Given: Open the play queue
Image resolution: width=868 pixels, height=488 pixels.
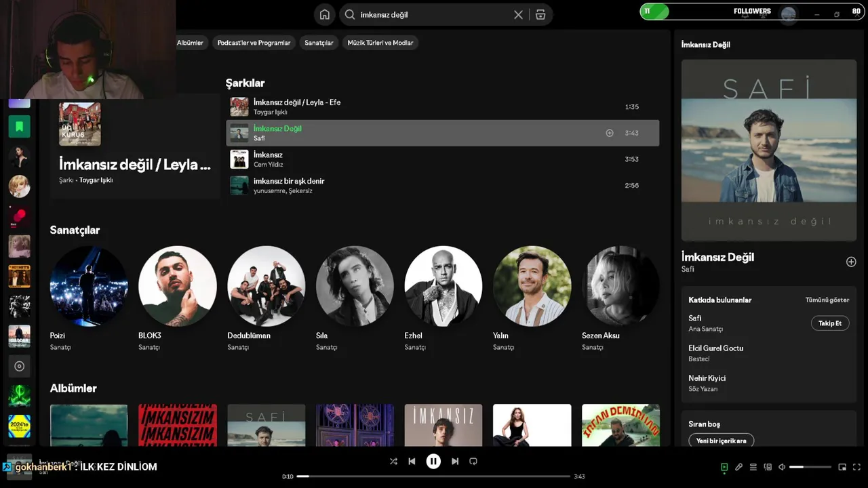Looking at the screenshot, I should [753, 467].
